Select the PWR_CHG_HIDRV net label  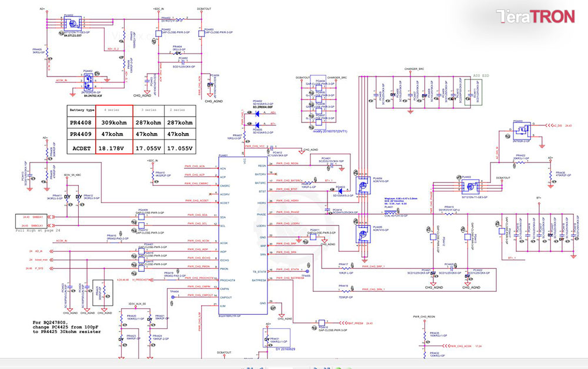click(x=288, y=201)
